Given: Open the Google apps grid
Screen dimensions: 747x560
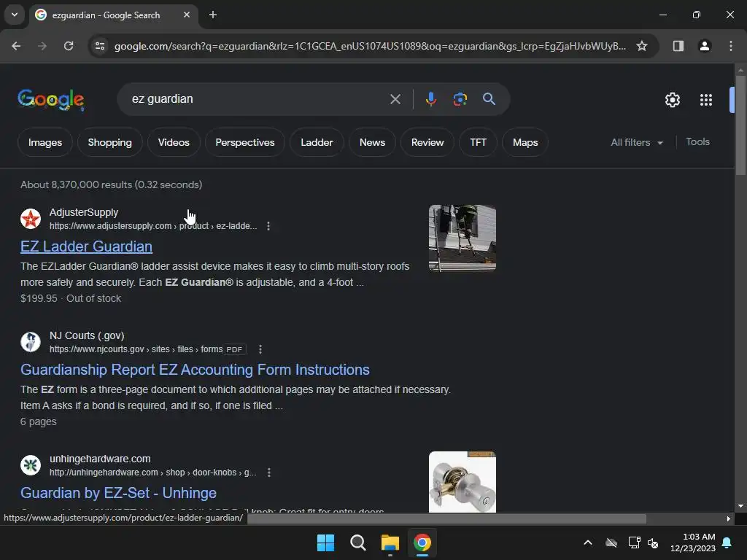Looking at the screenshot, I should click(x=706, y=99).
